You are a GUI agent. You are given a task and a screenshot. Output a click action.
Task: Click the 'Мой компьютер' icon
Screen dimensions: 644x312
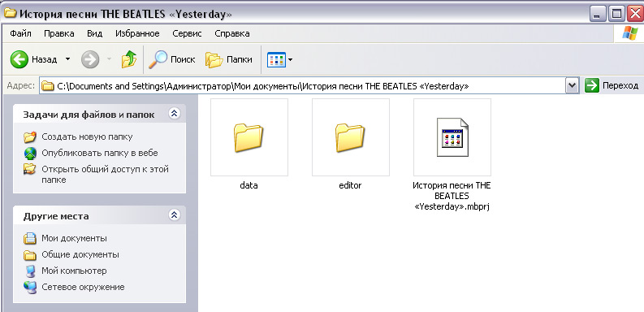pos(30,271)
